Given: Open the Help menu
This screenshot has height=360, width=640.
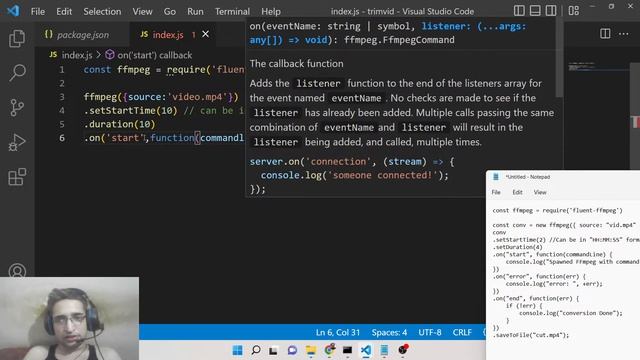Looking at the screenshot, I should point(271,11).
